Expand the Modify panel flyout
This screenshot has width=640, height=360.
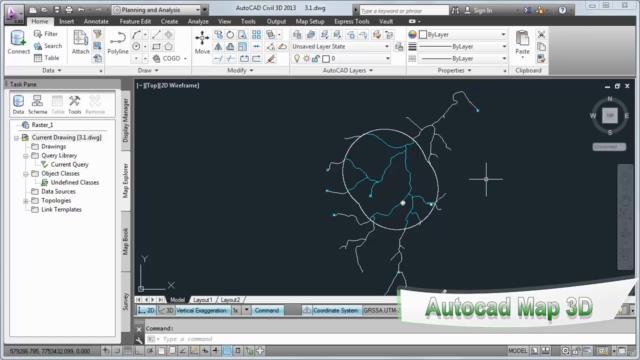[x=240, y=71]
